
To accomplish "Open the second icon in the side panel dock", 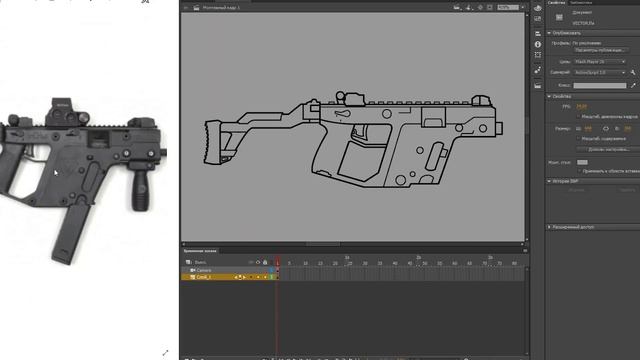I will tap(538, 19).
